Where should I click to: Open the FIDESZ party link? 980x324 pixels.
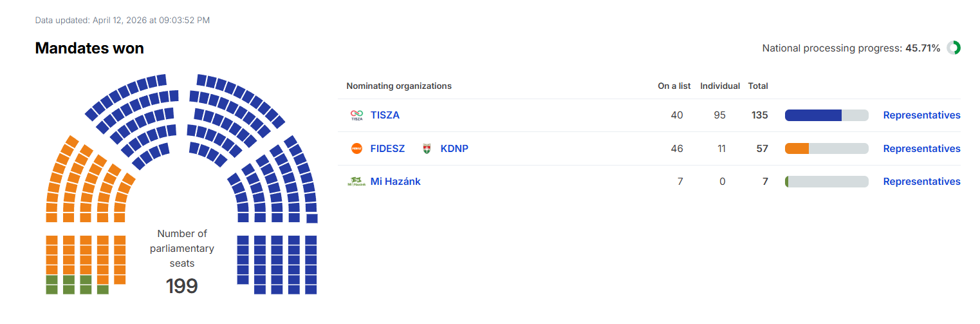[387, 149]
